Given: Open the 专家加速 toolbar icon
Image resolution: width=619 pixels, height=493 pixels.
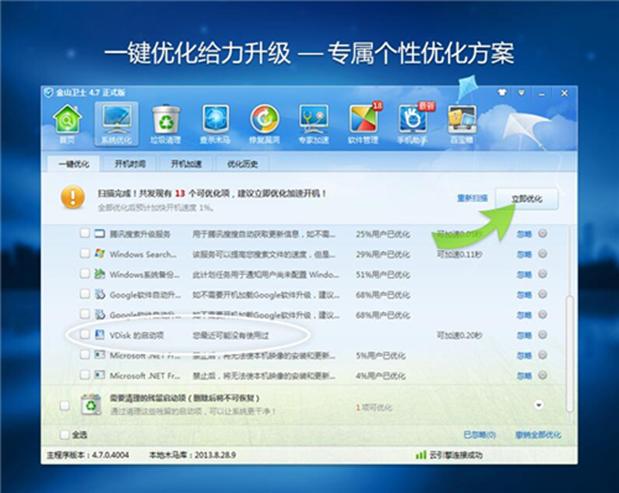Looking at the screenshot, I should point(313,124).
